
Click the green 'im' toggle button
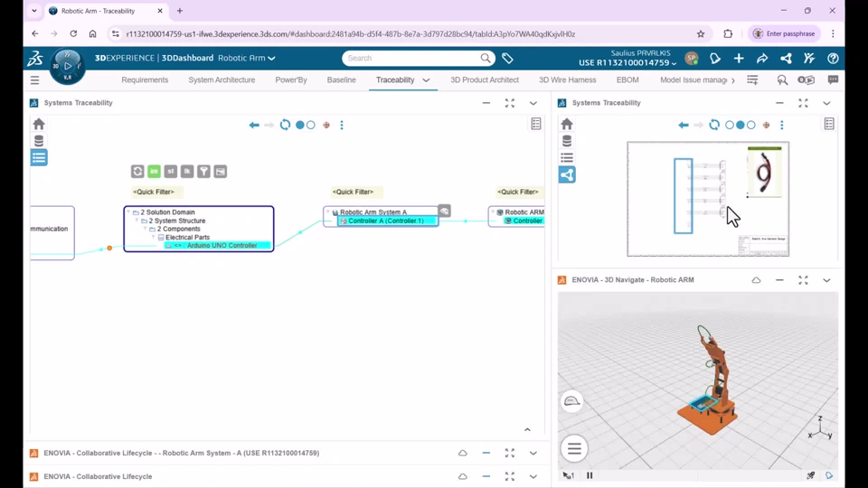pos(154,172)
